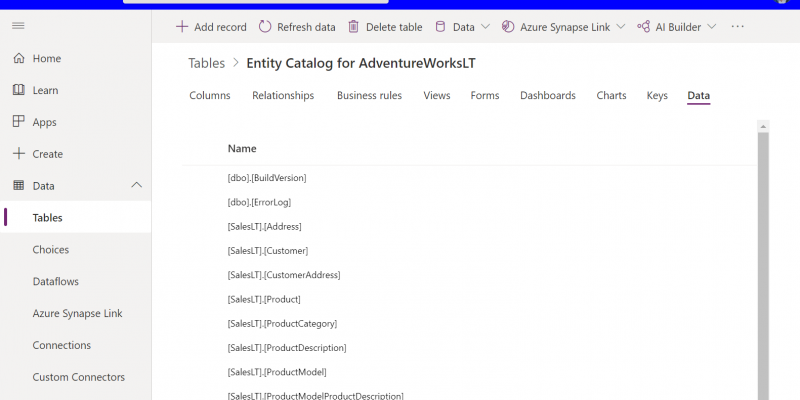Click the Name column header
The height and width of the screenshot is (400, 800).
tap(242, 148)
